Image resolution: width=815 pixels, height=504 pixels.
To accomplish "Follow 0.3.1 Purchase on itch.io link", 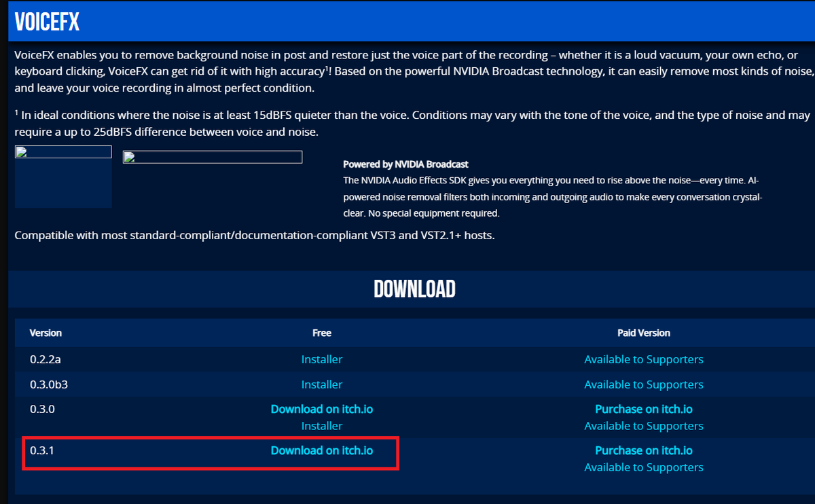I will (x=644, y=450).
